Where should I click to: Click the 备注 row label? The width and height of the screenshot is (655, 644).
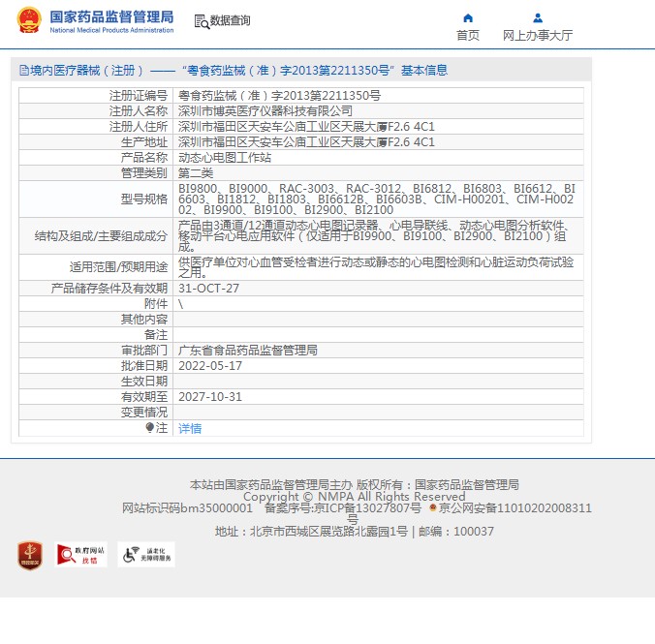click(156, 334)
